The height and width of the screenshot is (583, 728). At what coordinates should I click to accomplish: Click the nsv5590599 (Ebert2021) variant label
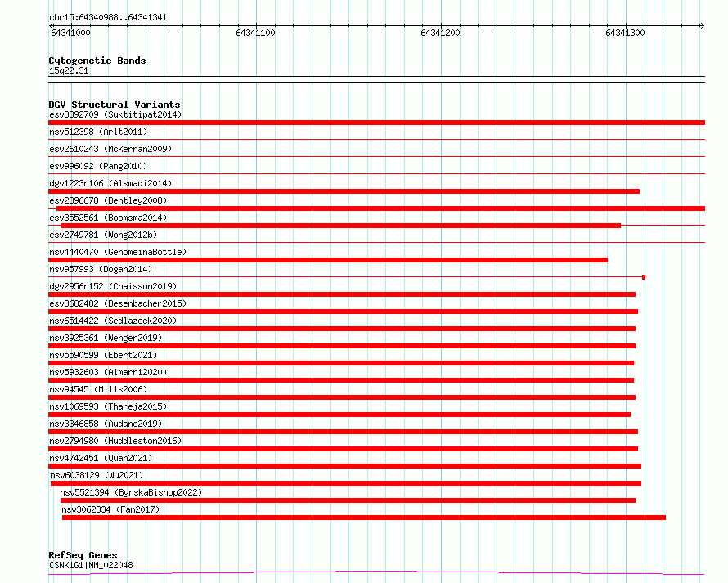click(103, 355)
